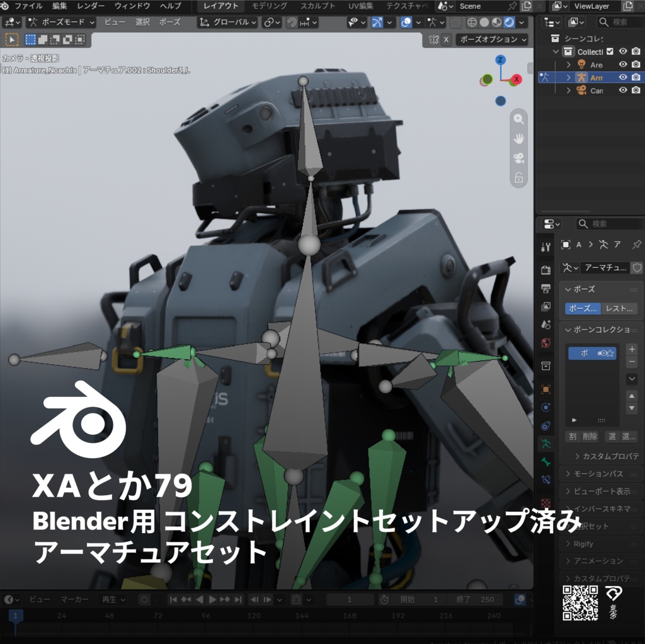Open the ファイル menu
Image resolution: width=645 pixels, height=644 pixels.
pos(29,6)
